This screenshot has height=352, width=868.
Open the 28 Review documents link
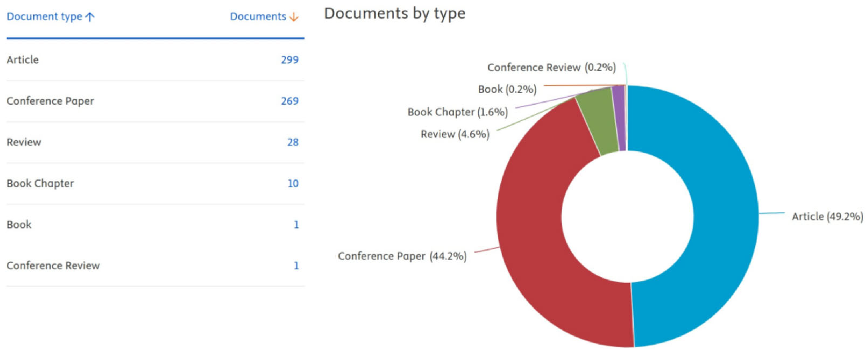292,142
